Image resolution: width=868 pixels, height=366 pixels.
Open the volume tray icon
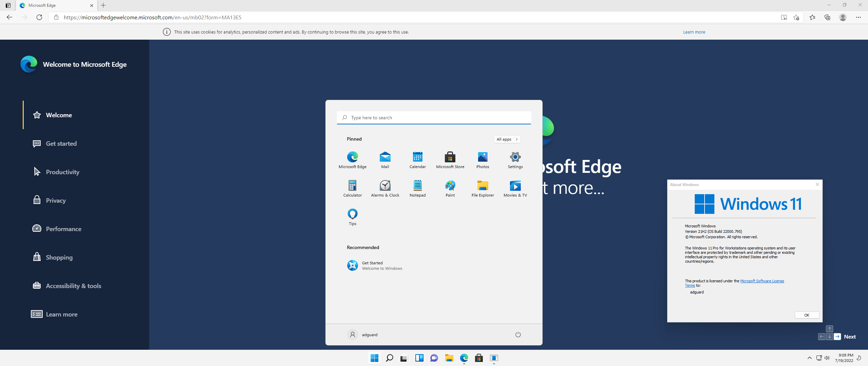[827, 358]
